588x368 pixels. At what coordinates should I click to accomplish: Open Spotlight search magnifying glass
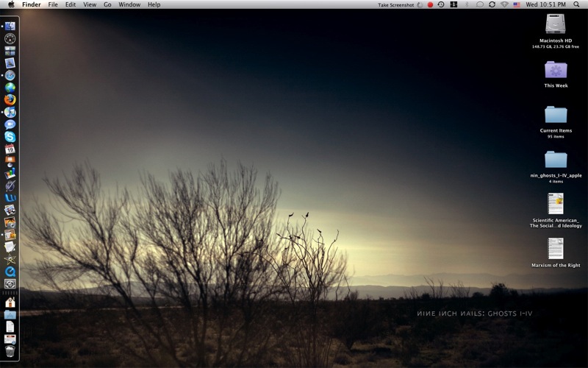point(576,4)
